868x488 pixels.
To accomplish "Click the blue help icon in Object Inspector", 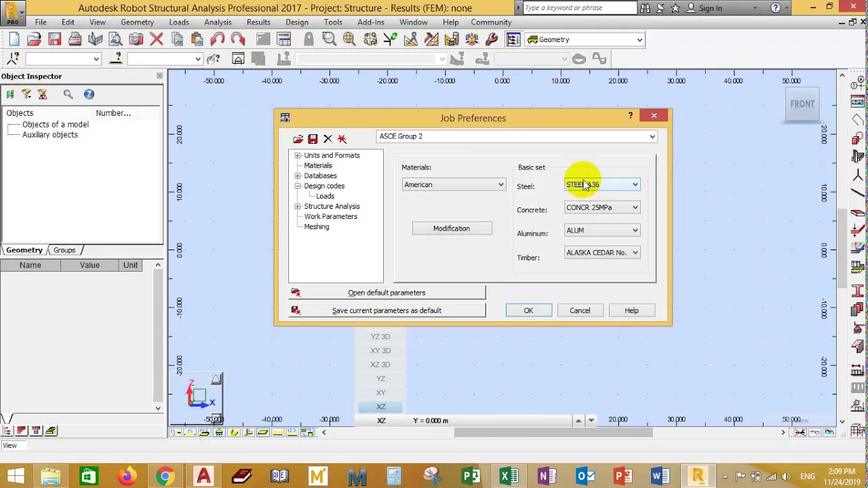I will coord(89,94).
